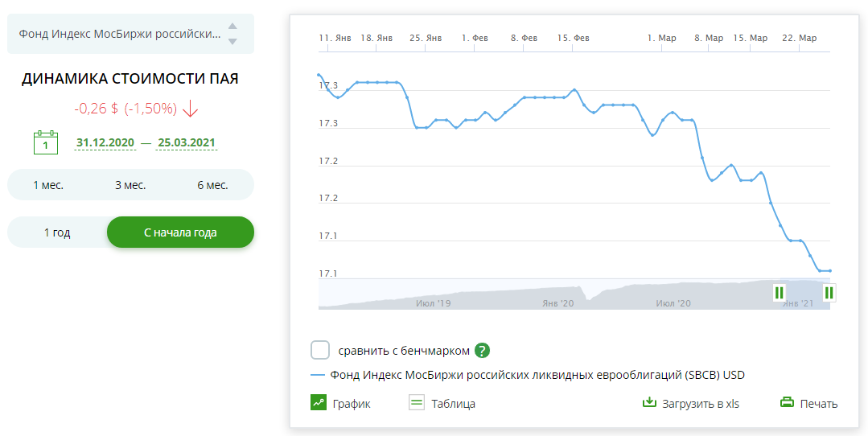
Task: Select the 1 мес. period
Action: coord(48,185)
